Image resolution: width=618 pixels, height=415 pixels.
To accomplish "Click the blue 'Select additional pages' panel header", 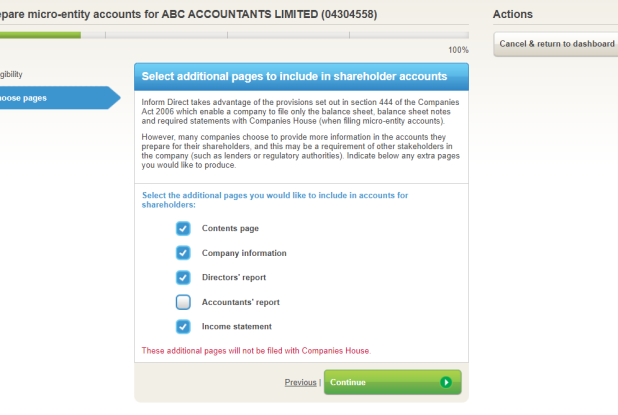I will [301, 76].
